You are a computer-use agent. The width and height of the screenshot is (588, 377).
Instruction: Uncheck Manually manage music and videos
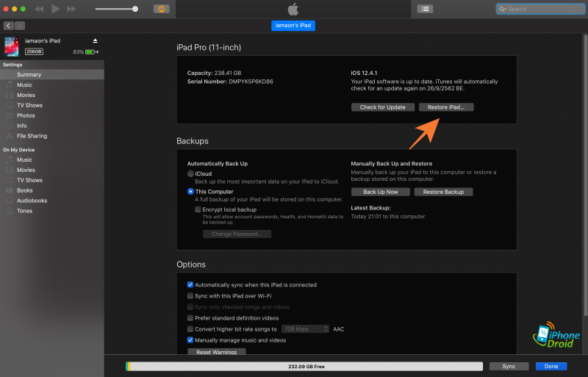(x=190, y=340)
